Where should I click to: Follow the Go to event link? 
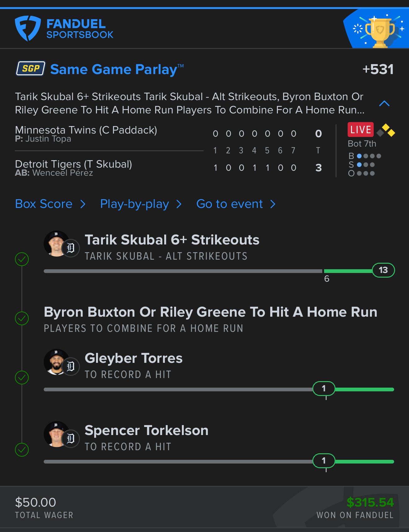230,204
